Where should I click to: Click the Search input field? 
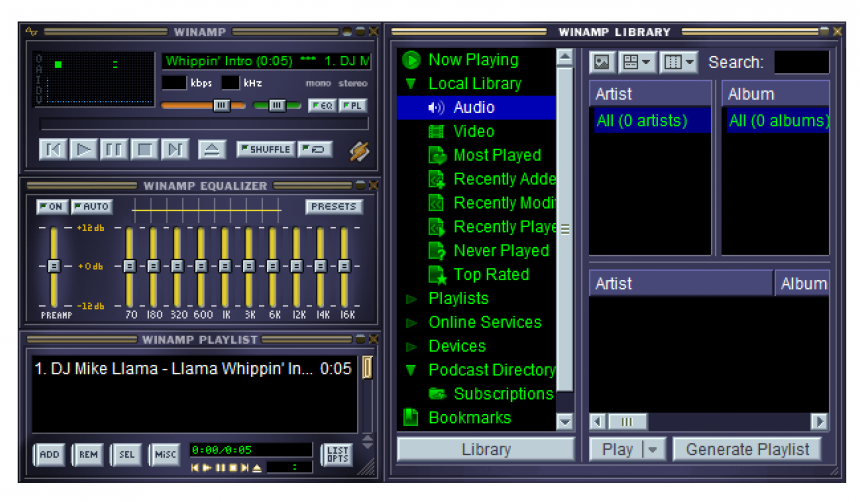(x=801, y=62)
